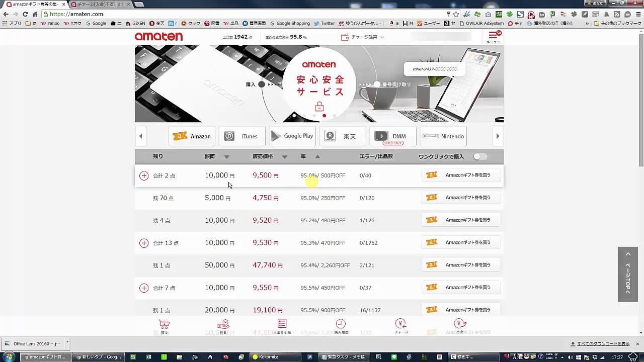The width and height of the screenshot is (644, 362).
Task: Sort by 額面 column arrow
Action: (226, 157)
